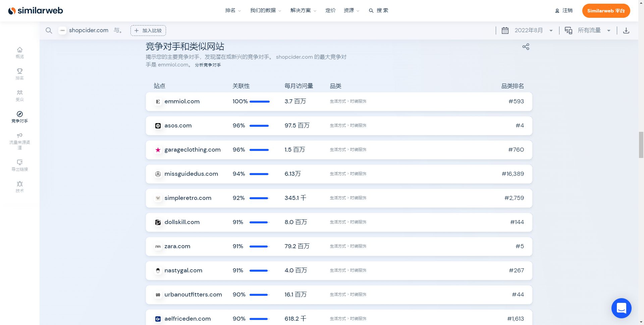Click the 关联性 column header
The width and height of the screenshot is (644, 325).
241,86
